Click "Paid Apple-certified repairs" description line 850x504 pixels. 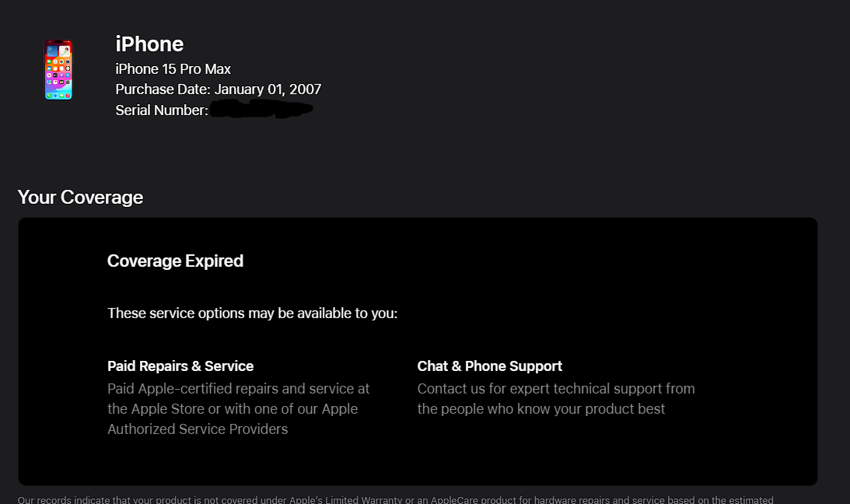coord(238,389)
